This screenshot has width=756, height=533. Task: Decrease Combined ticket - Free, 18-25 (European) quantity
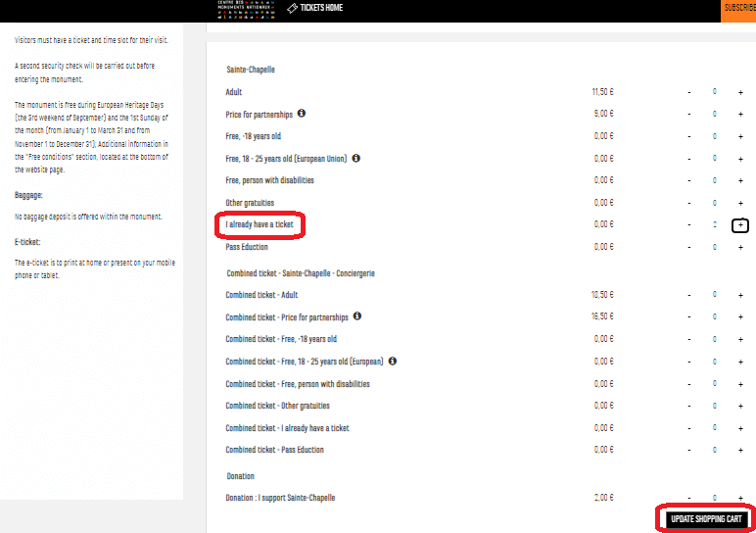click(689, 362)
